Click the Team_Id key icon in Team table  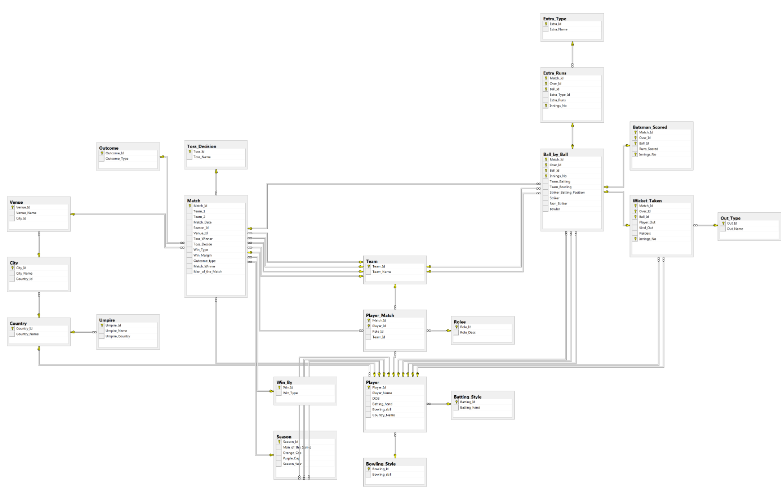tap(369, 267)
